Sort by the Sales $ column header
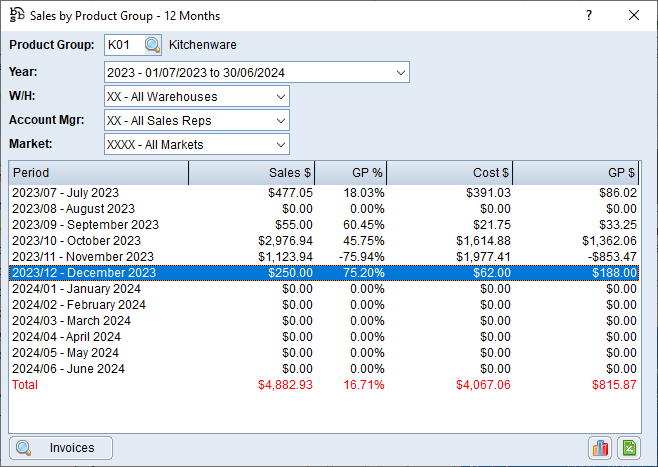 tap(253, 173)
